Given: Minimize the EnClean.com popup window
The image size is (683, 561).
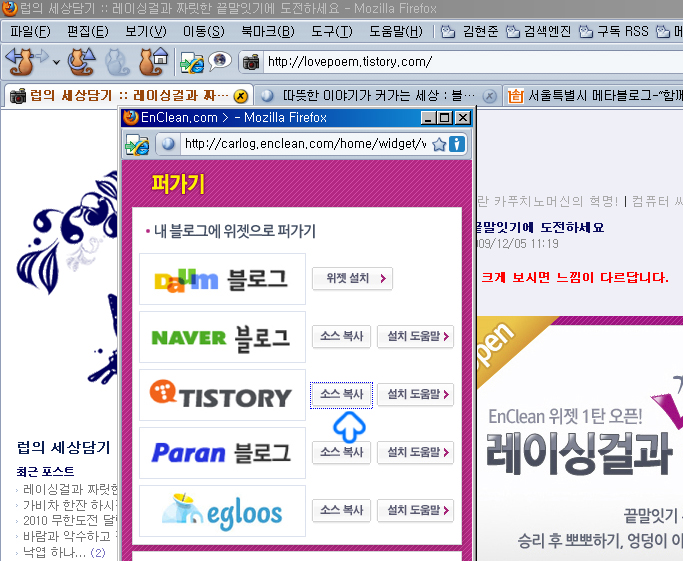Looking at the screenshot, I should tap(429, 118).
